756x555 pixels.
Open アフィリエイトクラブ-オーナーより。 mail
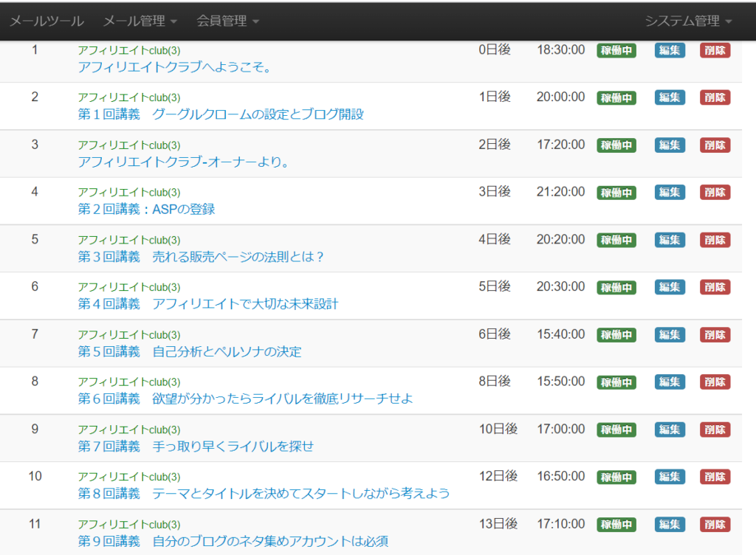pyautogui.click(x=183, y=162)
